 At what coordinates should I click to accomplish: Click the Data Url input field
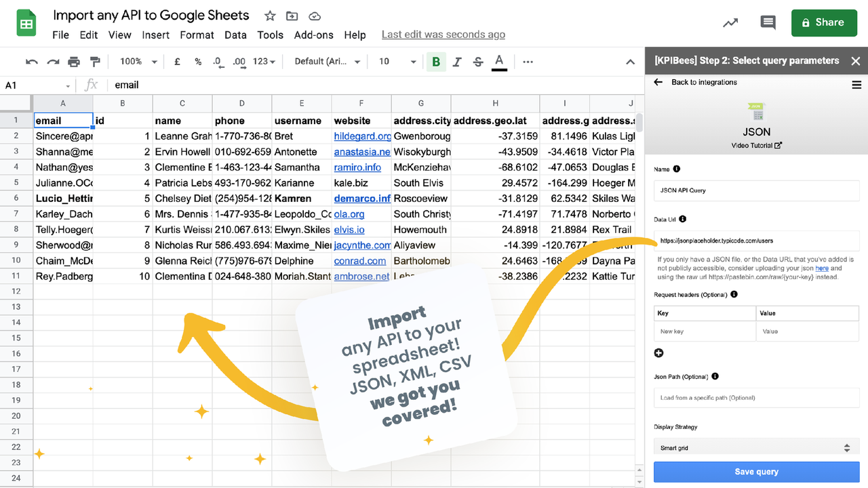point(756,241)
